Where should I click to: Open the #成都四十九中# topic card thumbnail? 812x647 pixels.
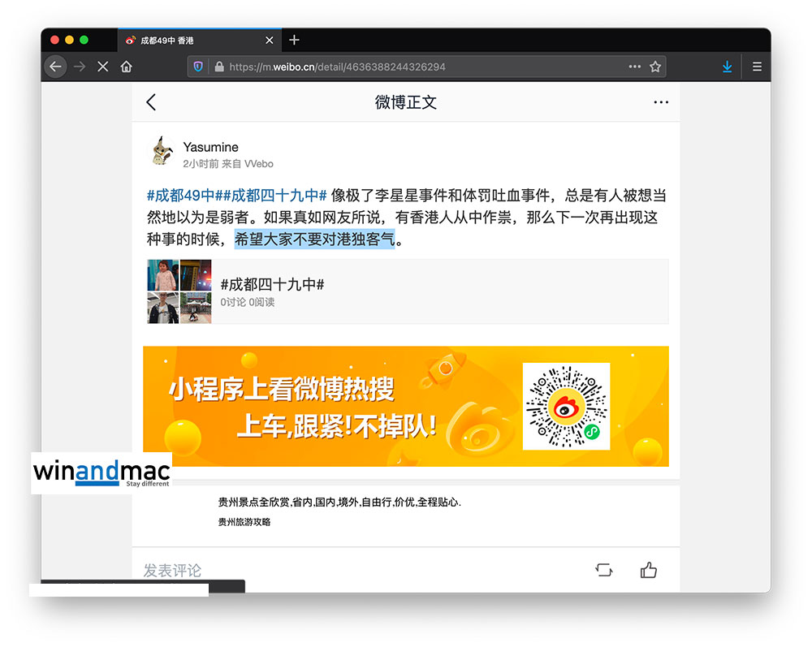pos(179,291)
